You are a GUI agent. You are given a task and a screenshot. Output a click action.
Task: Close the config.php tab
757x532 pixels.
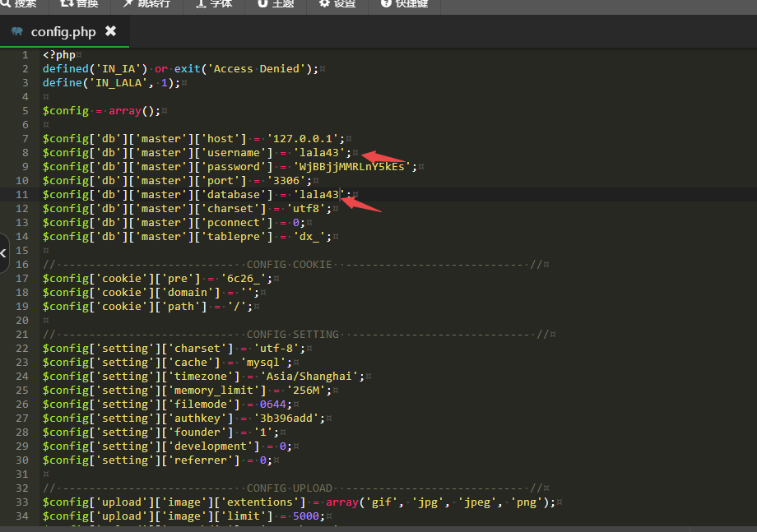[110, 31]
